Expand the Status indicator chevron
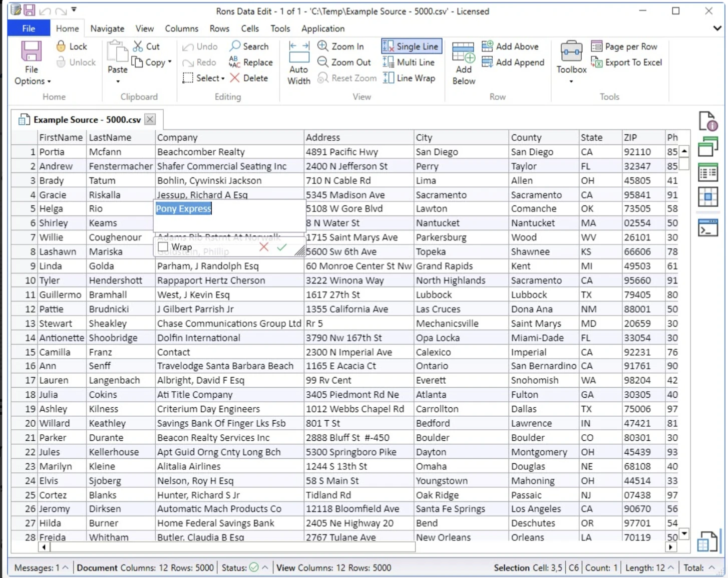Screen dimensions: 728x578 (265, 567)
